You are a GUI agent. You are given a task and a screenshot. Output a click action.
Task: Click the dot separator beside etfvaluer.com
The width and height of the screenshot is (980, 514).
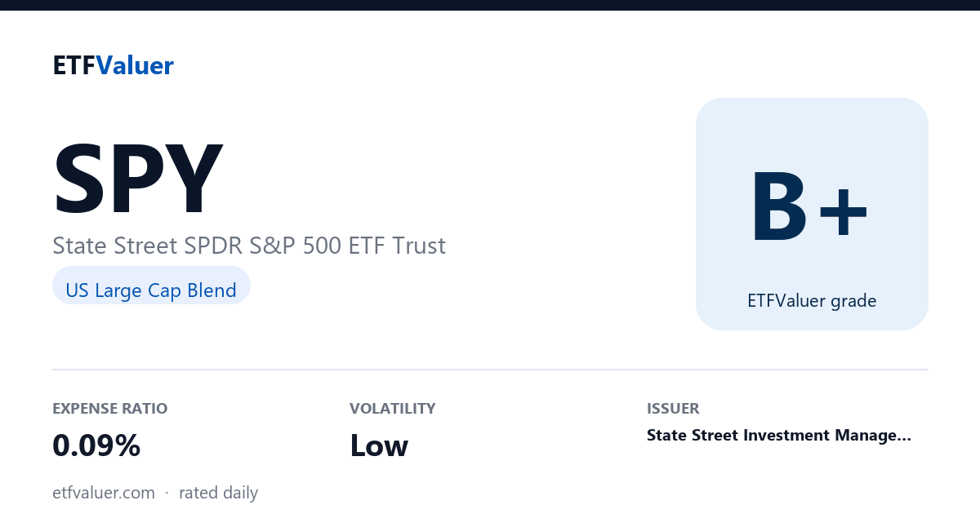pos(167,494)
